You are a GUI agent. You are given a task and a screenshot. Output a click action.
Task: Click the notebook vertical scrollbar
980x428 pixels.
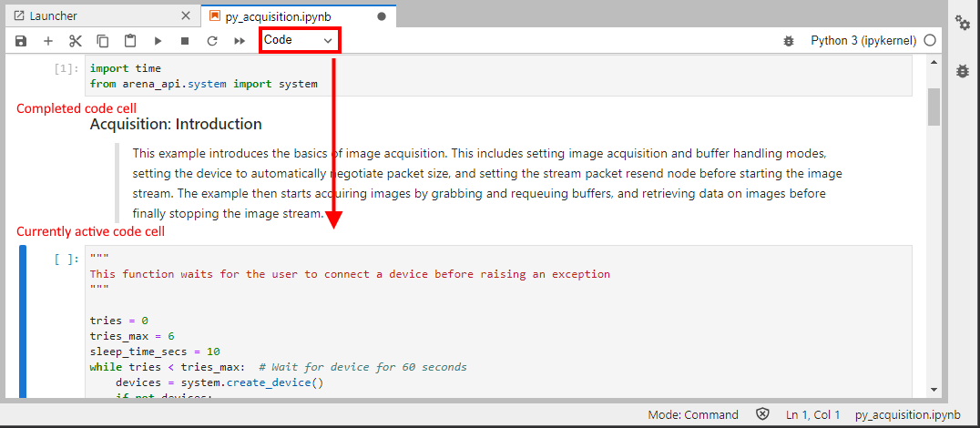(x=934, y=107)
